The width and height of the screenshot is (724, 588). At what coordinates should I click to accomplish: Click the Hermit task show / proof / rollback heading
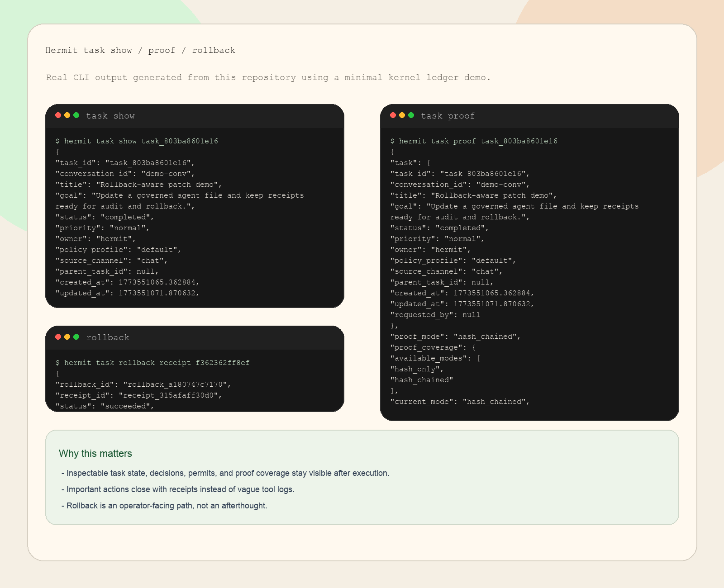tap(140, 50)
